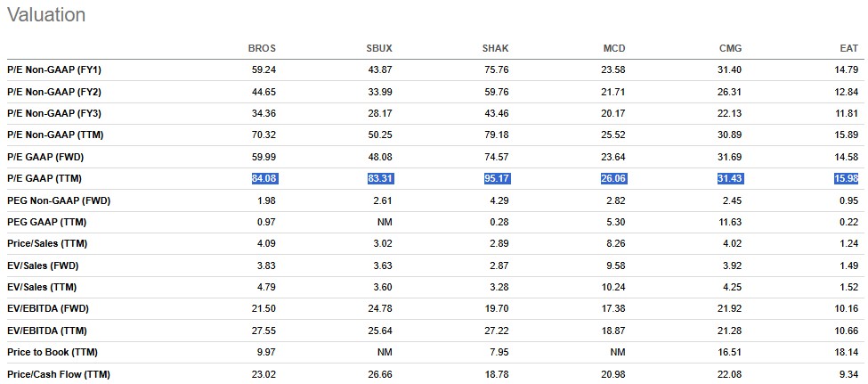Click the highlighted 84.08 value for BROS
Screen dimensions: 868x384
(264, 178)
